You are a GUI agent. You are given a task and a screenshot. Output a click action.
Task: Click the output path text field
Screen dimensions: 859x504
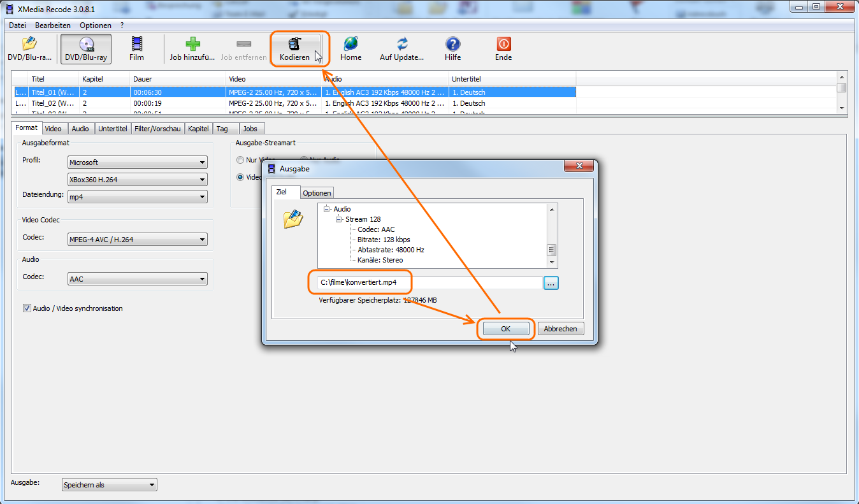coord(428,282)
